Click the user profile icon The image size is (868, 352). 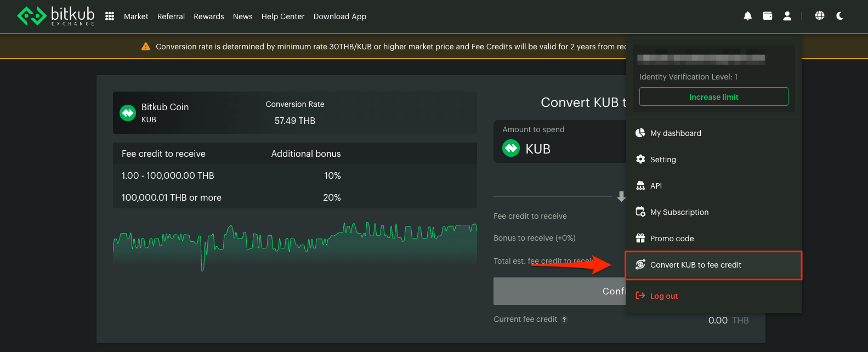(787, 16)
